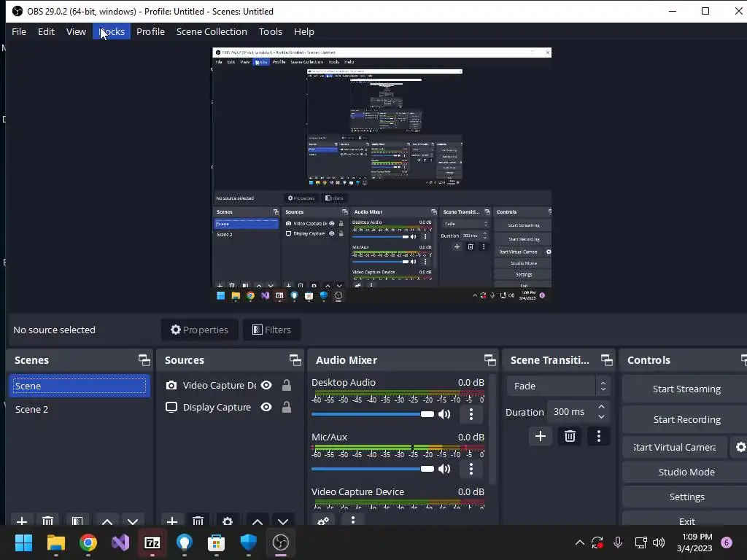Screen dimensions: 747x560
Task: Pop out the Audio Mixer dock
Action: [x=489, y=360]
